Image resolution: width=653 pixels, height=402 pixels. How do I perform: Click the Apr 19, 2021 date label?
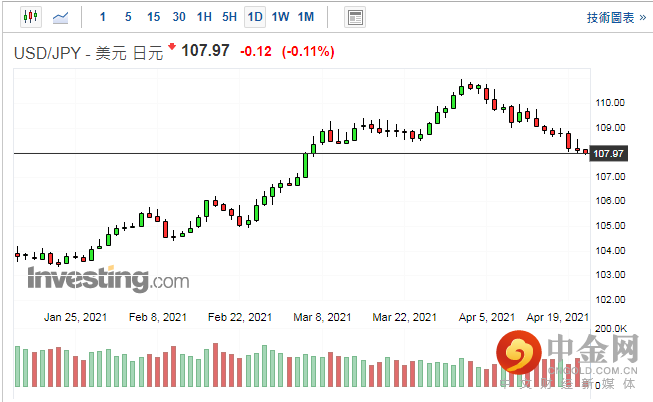pos(557,317)
